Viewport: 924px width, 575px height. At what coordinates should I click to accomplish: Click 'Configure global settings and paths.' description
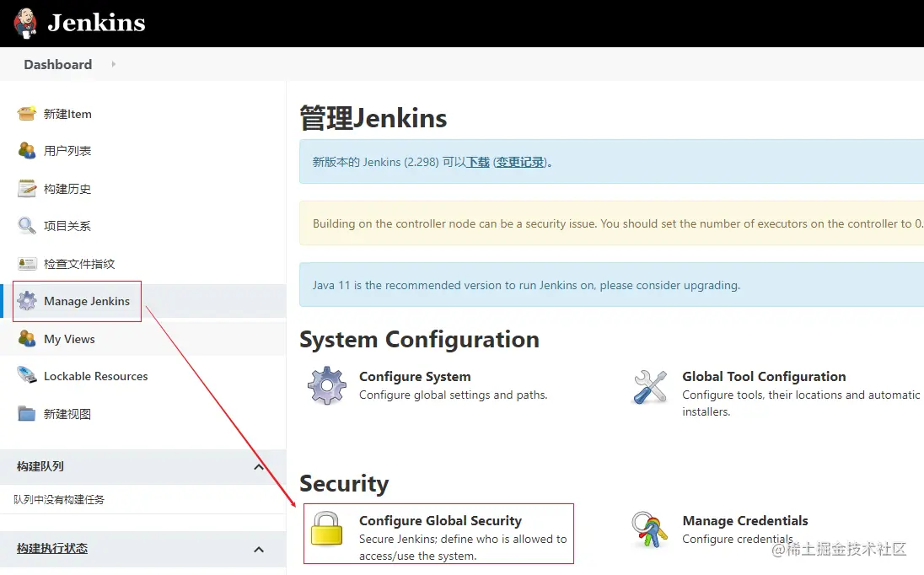454,395
